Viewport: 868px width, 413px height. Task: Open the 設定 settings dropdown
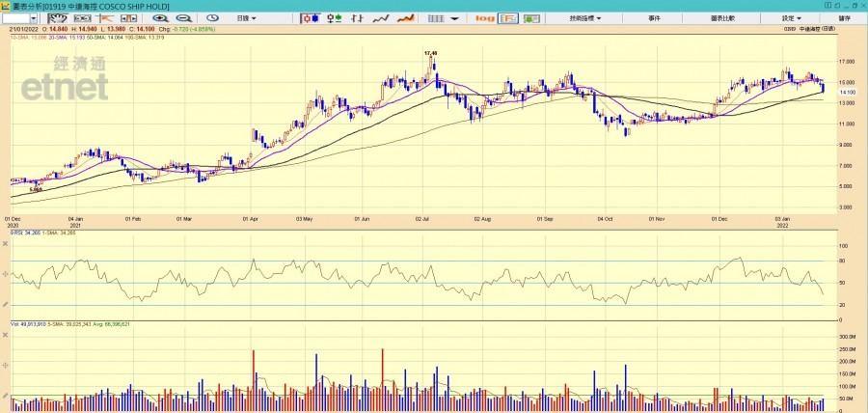791,18
